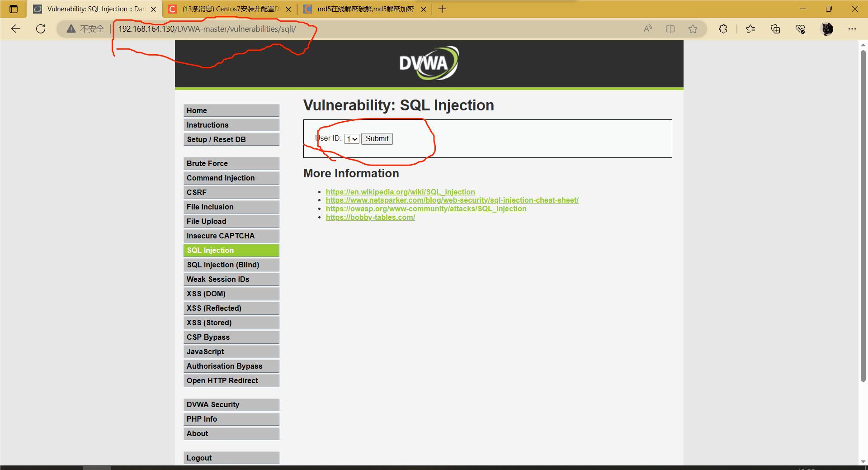Open the About page
The height and width of the screenshot is (470, 868).
[x=231, y=433]
